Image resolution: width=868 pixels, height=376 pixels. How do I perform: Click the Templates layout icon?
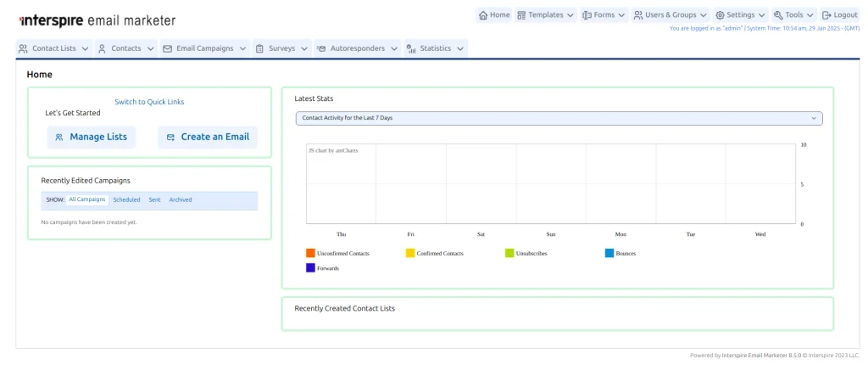click(x=521, y=15)
